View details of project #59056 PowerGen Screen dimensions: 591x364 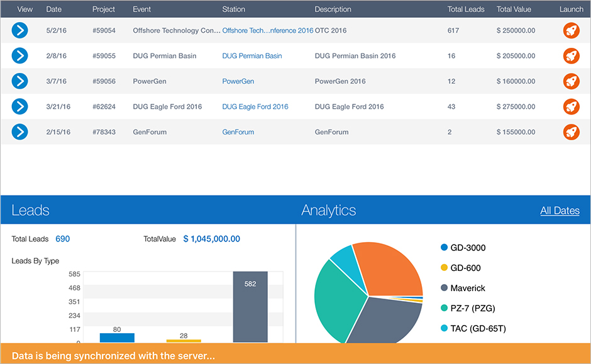[x=20, y=81]
